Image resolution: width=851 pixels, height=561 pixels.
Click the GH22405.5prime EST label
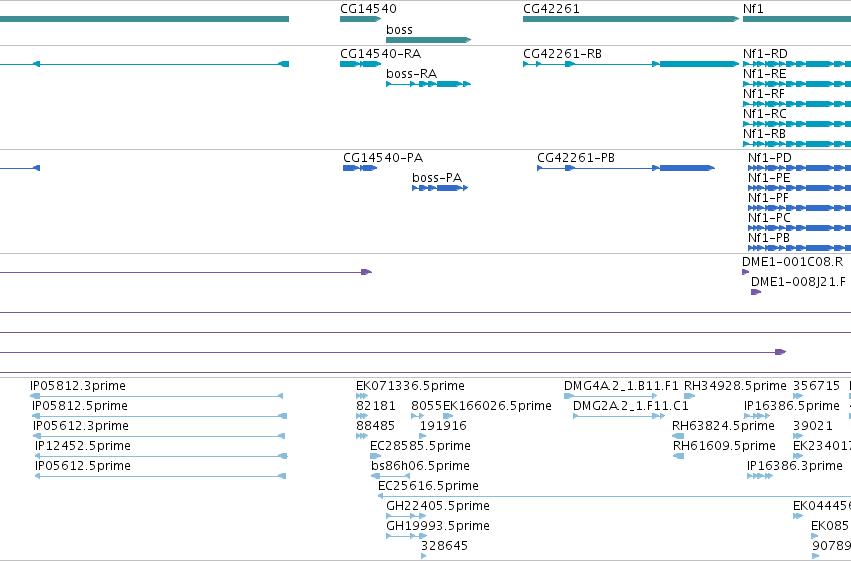click(x=438, y=506)
